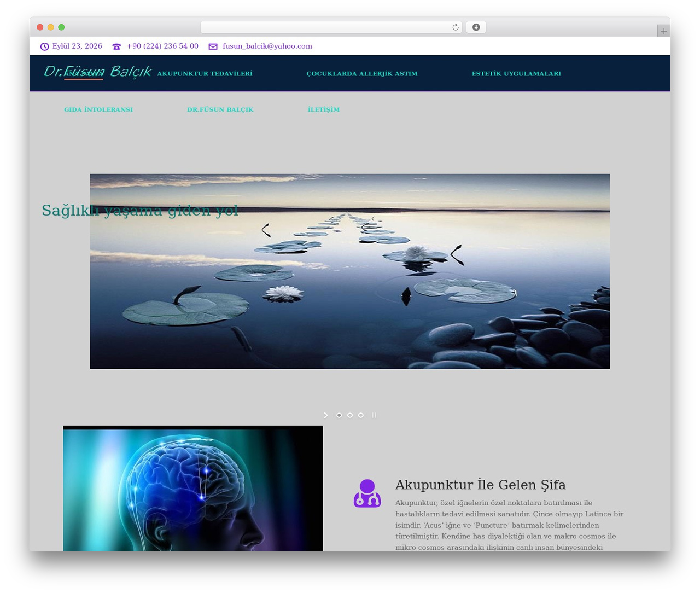Open the Gıda İntoleransı page
Image resolution: width=700 pixels, height=593 pixels.
(x=98, y=109)
